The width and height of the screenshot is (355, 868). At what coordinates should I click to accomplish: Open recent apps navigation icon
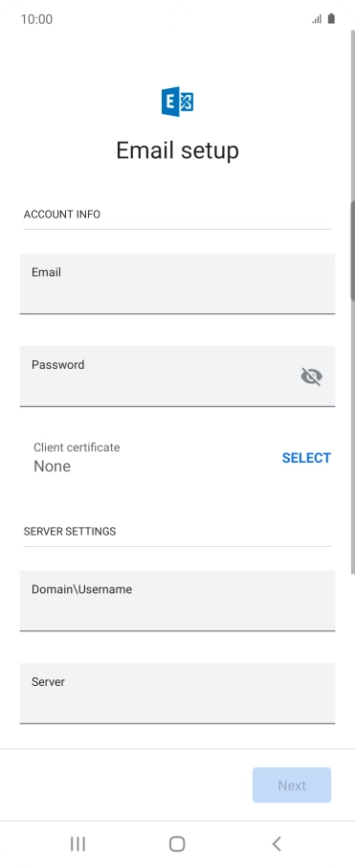78,844
